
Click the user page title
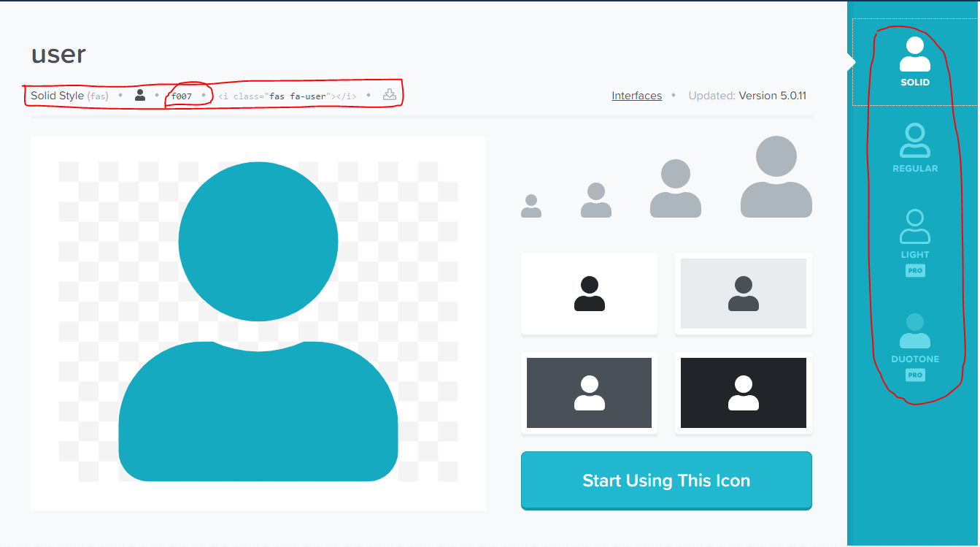point(58,54)
